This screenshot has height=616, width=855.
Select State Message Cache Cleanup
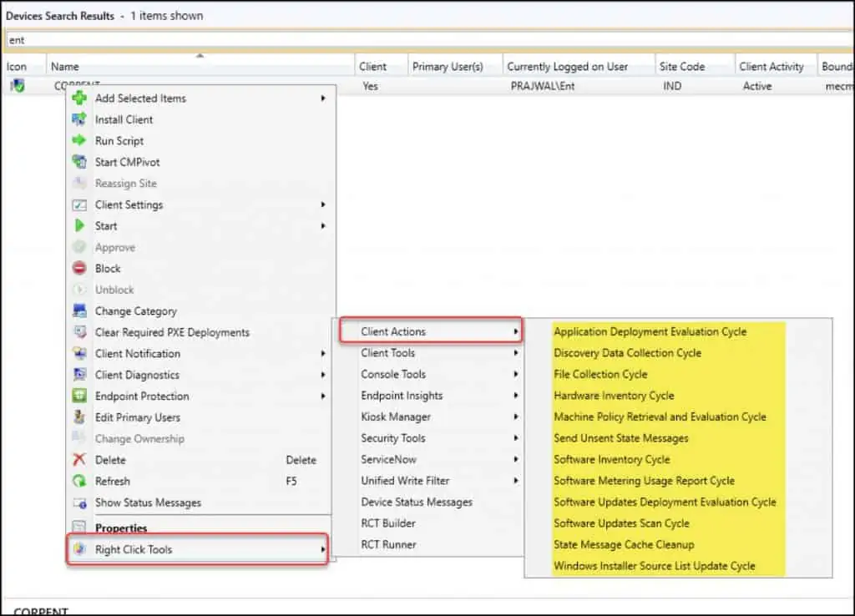[624, 544]
